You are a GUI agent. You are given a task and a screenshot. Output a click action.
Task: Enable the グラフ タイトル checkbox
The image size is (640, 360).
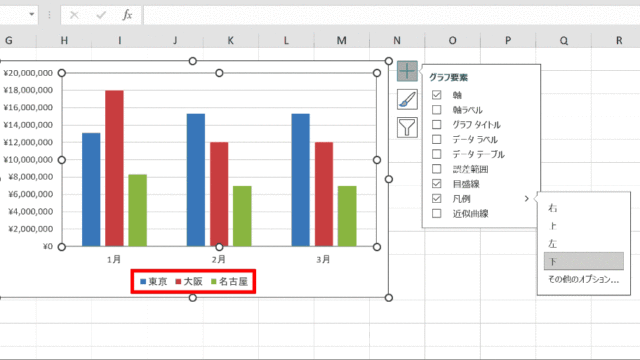tap(436, 124)
